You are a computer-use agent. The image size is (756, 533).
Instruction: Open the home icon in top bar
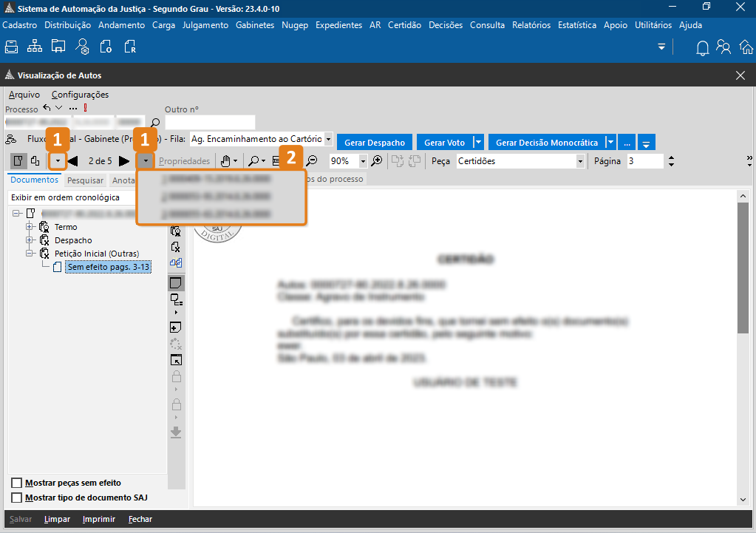point(746,48)
